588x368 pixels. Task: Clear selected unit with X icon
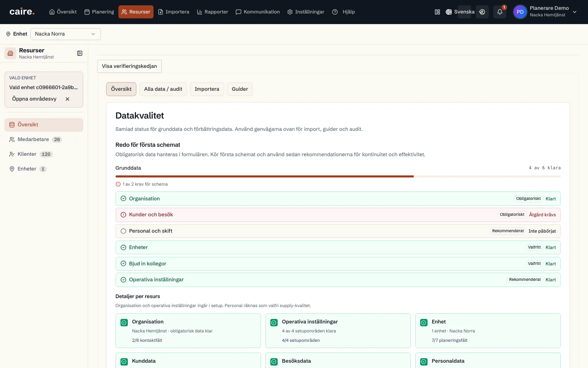coord(67,99)
